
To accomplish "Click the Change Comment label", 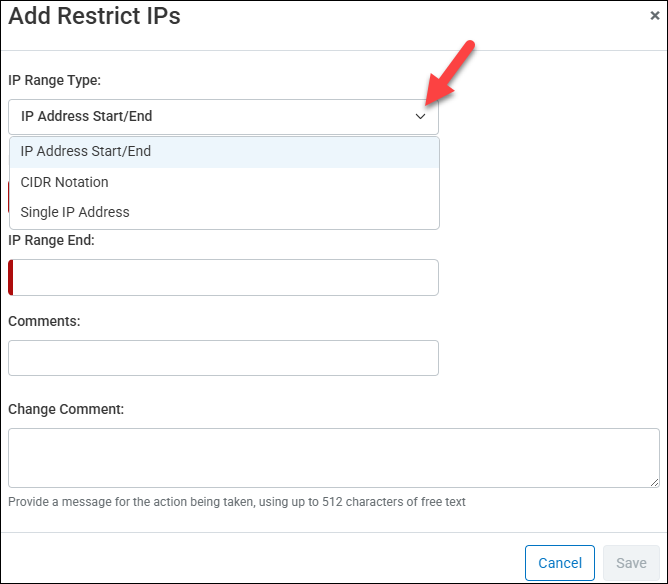I will point(66,409).
